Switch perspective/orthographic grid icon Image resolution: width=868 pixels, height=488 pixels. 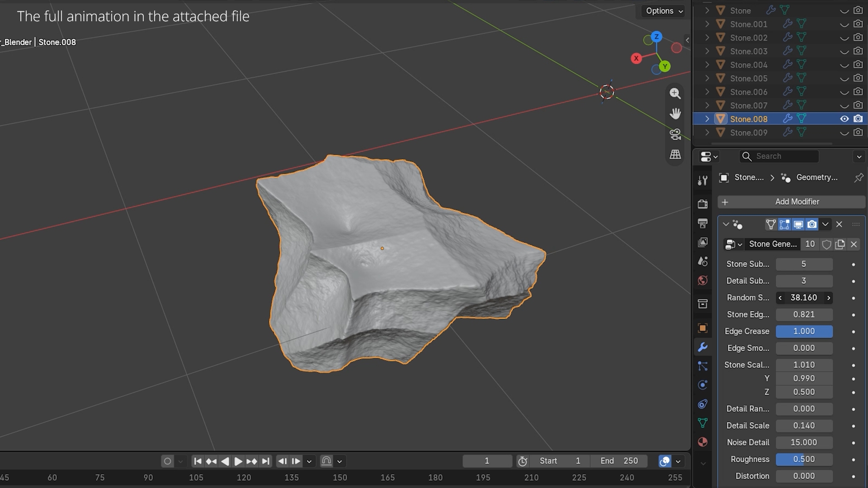pyautogui.click(x=675, y=155)
